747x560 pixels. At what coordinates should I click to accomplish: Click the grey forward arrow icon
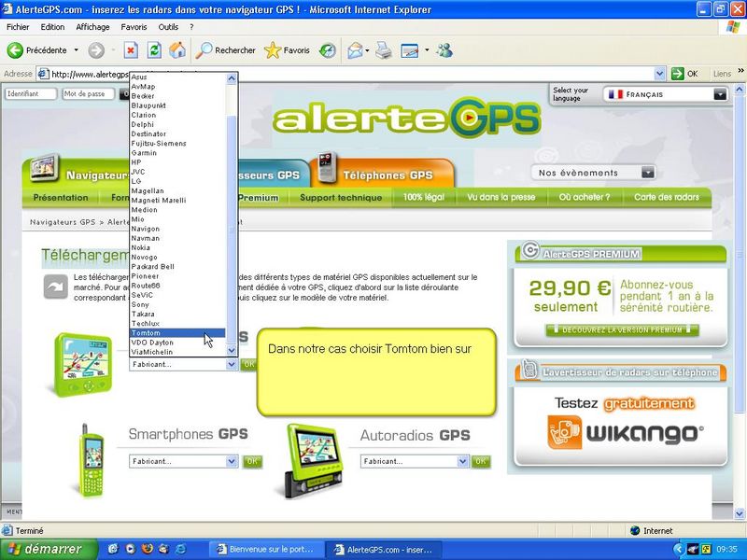point(96,50)
